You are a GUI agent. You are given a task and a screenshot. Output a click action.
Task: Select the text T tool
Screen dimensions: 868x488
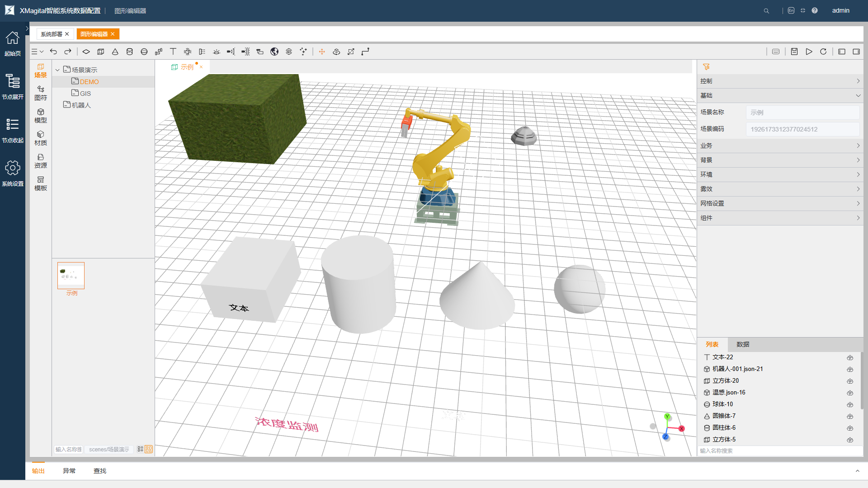click(x=173, y=52)
